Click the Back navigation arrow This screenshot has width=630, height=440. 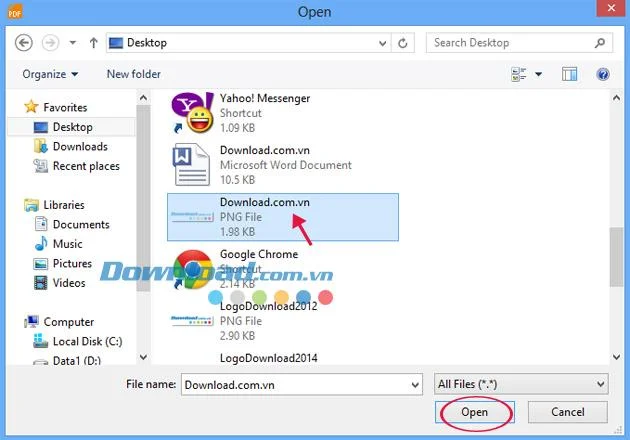point(24,43)
